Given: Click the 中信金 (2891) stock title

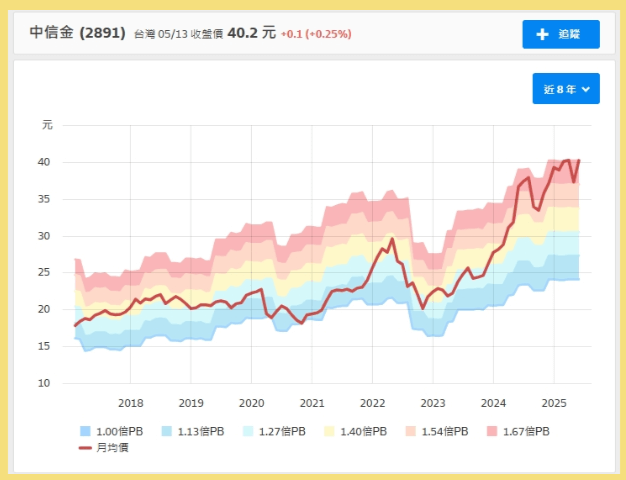Looking at the screenshot, I should pyautogui.click(x=77, y=33).
